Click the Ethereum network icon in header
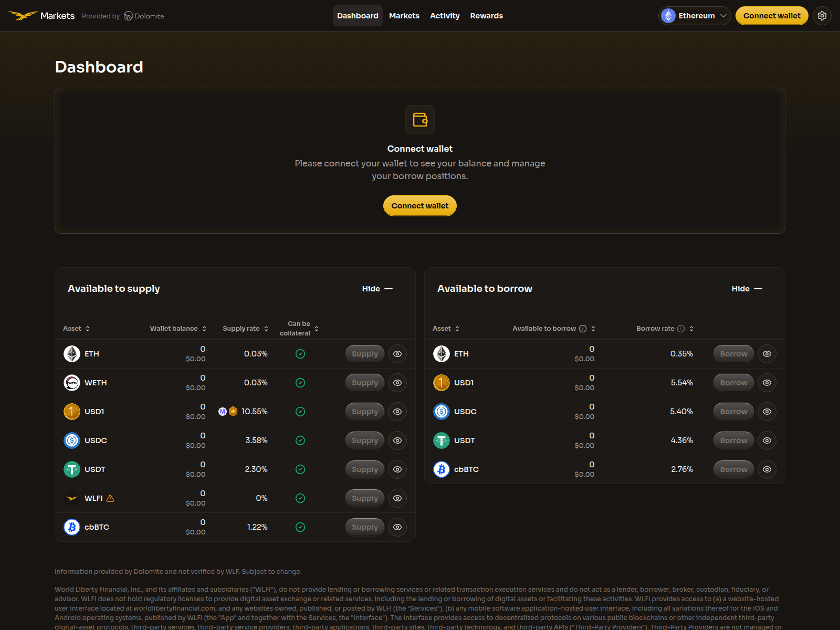The width and height of the screenshot is (840, 630). point(668,16)
